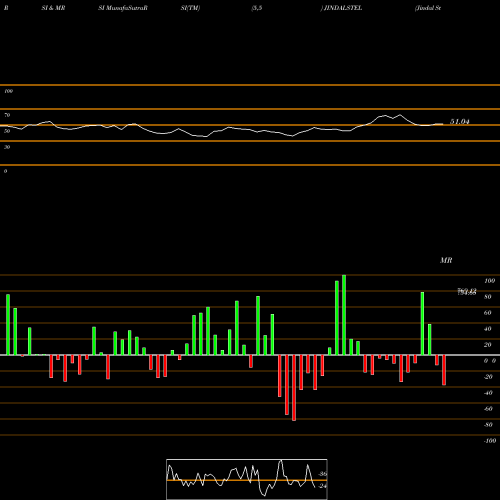
Task: Click the 30 level label on RSI axis
Action: [7, 147]
